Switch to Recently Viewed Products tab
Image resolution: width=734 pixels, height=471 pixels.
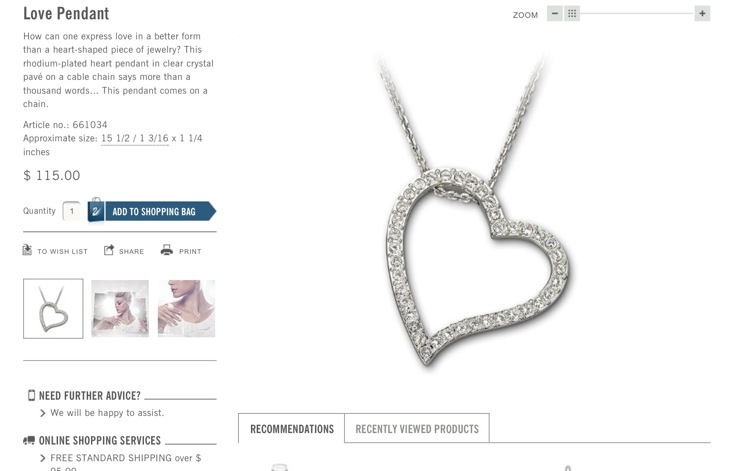417,428
